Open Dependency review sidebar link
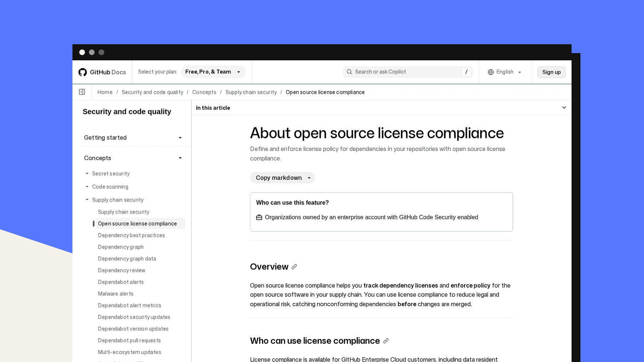The height and width of the screenshot is (362, 644). tap(122, 270)
